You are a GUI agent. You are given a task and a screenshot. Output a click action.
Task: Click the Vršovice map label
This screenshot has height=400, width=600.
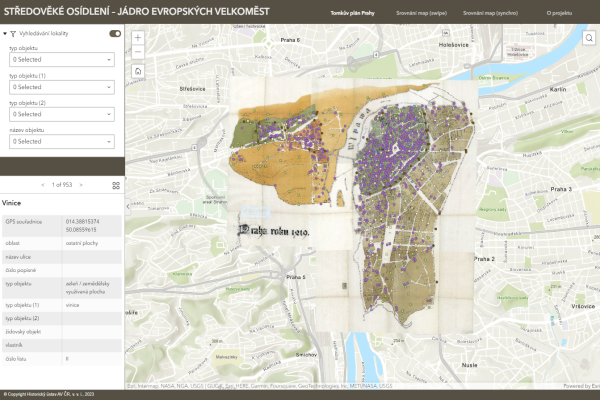pos(583,306)
